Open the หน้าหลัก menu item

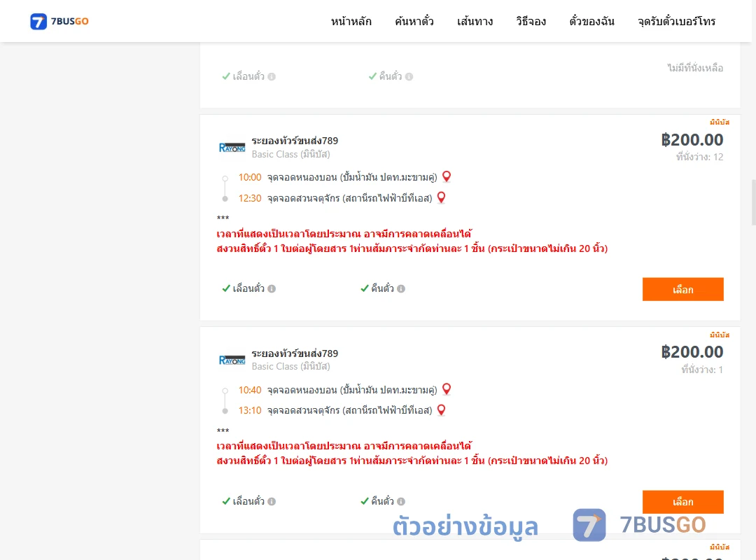coord(351,21)
